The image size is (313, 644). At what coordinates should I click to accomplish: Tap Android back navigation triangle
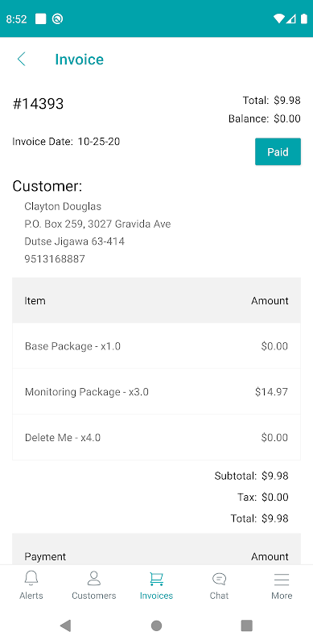tap(66, 625)
